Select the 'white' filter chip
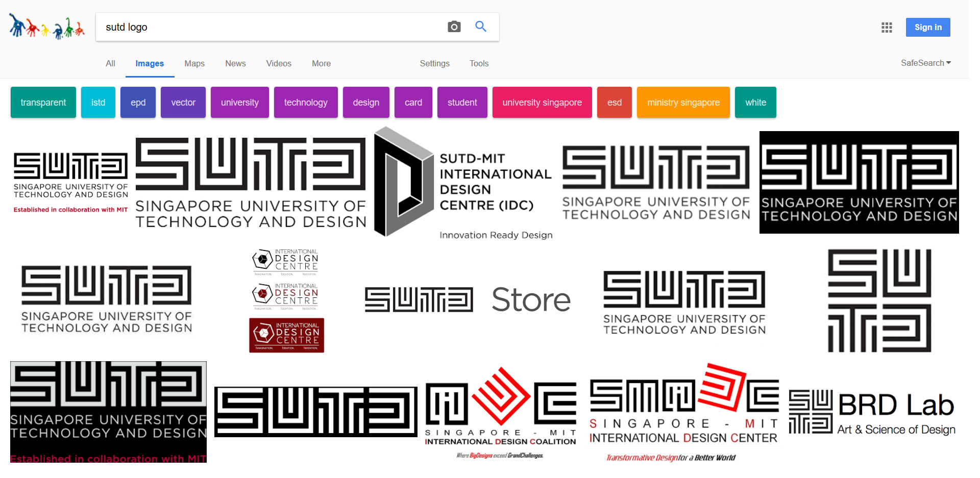 755,103
